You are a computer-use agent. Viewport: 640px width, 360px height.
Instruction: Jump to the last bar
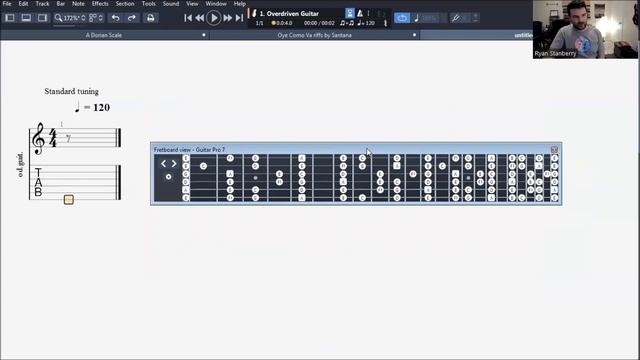pyautogui.click(x=239, y=18)
